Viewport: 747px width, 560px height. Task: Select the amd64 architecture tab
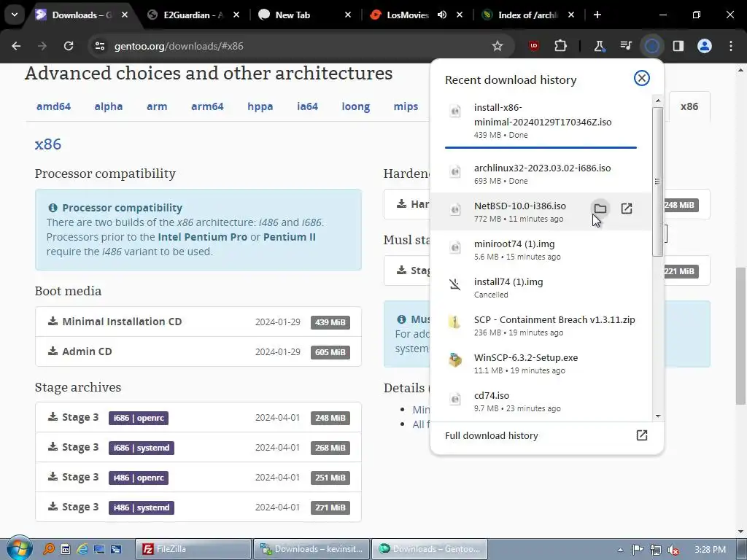pos(53,106)
